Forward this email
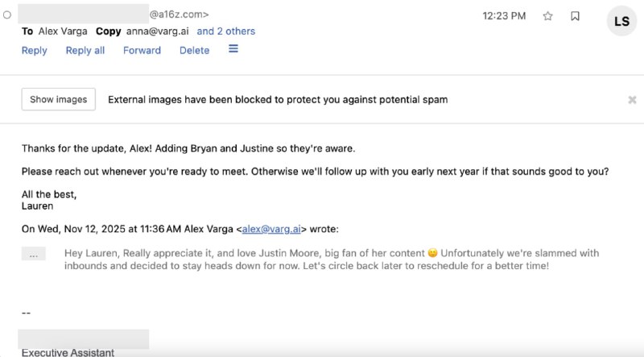Image resolution: width=644 pixels, height=357 pixels. point(142,50)
